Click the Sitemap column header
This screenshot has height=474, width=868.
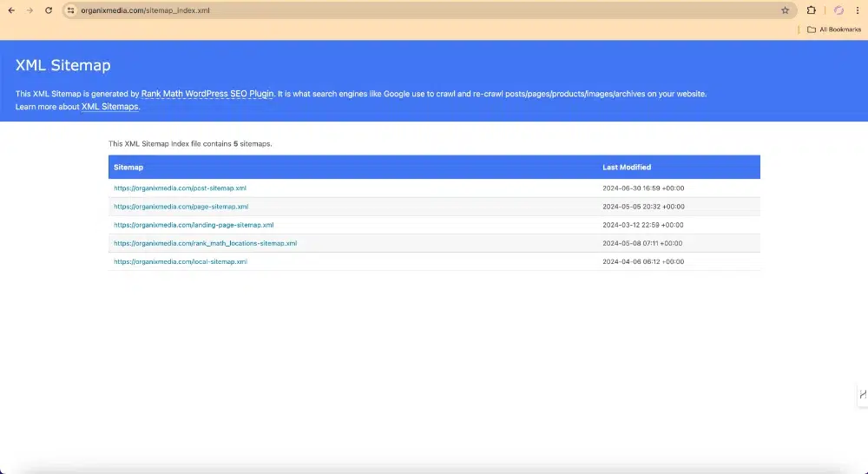click(128, 168)
